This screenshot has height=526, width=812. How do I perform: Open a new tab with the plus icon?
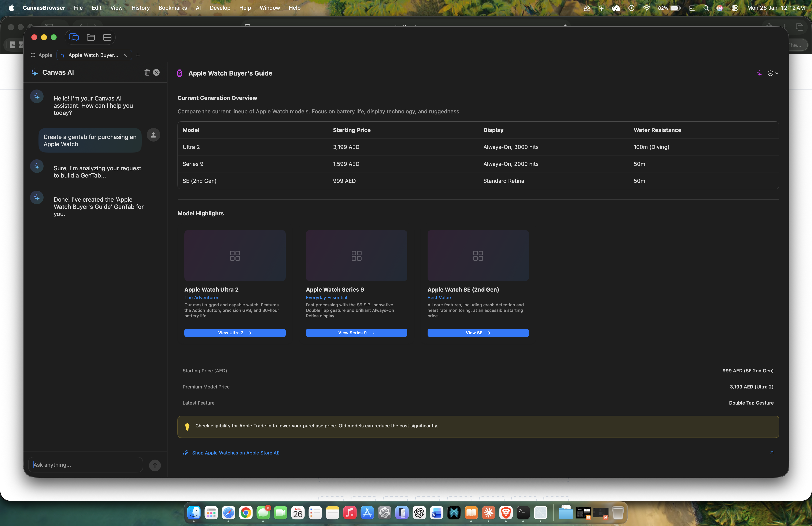click(x=138, y=55)
